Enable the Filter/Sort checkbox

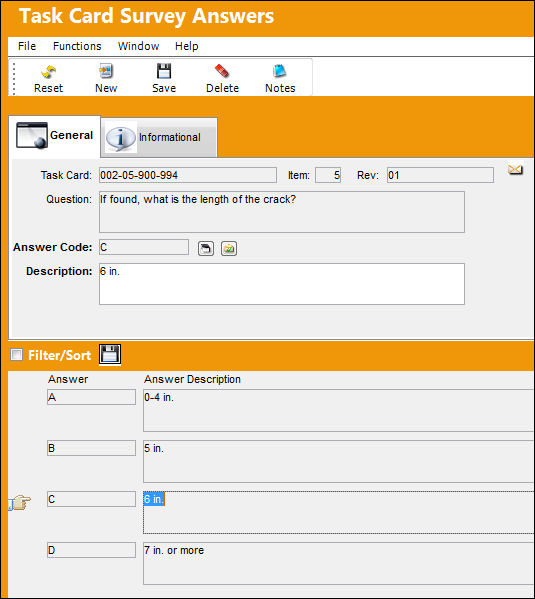16,355
